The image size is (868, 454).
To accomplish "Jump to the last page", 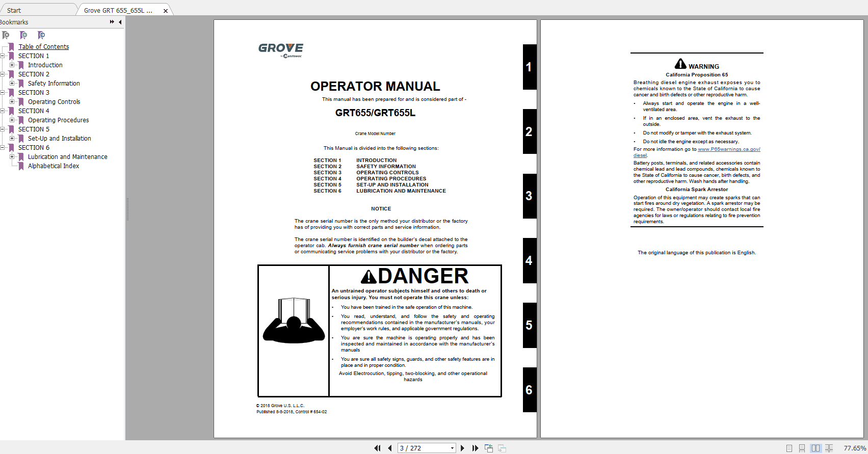I will click(475, 448).
